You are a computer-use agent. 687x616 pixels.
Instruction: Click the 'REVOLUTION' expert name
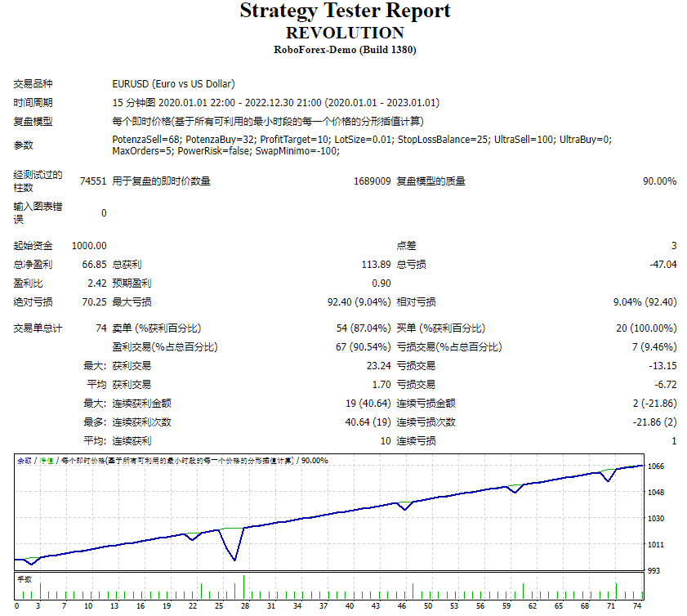point(345,33)
